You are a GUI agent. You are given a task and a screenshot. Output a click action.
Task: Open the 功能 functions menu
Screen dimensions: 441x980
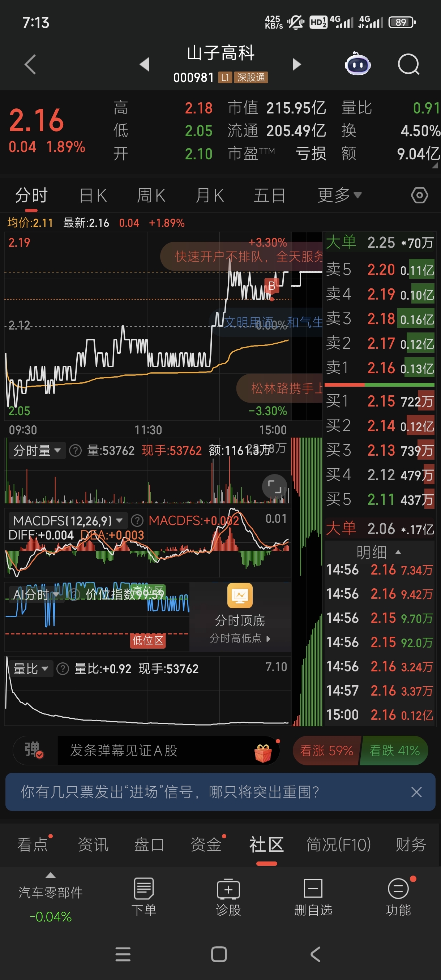pos(398,897)
